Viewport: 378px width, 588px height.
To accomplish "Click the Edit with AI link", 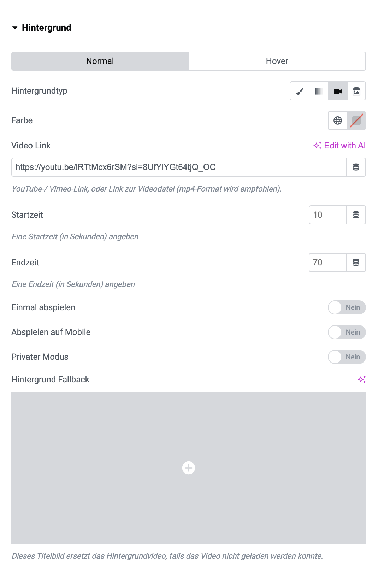I will [339, 146].
